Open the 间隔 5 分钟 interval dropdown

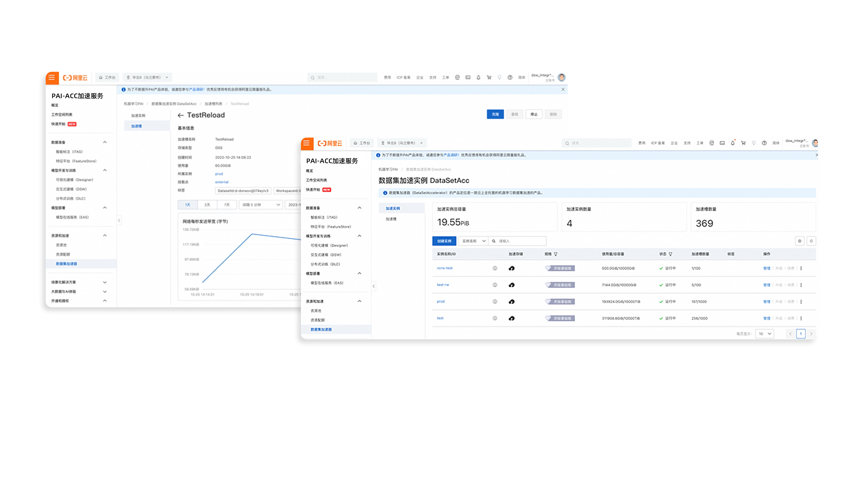[x=261, y=205]
